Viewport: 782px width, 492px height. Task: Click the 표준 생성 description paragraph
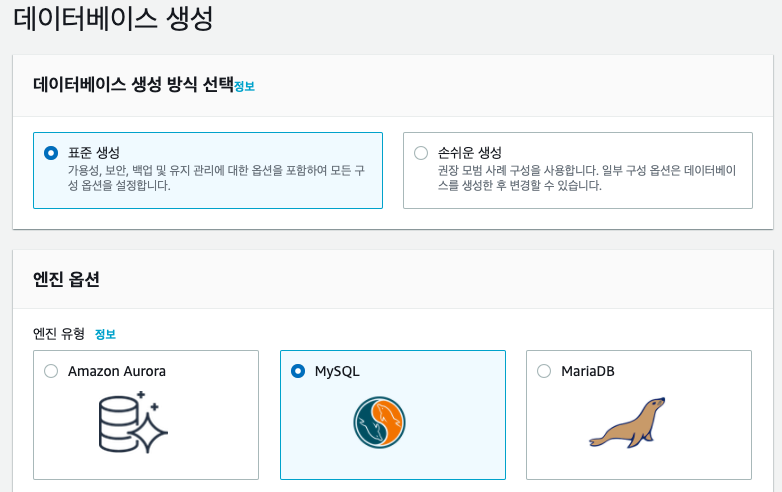[216, 178]
